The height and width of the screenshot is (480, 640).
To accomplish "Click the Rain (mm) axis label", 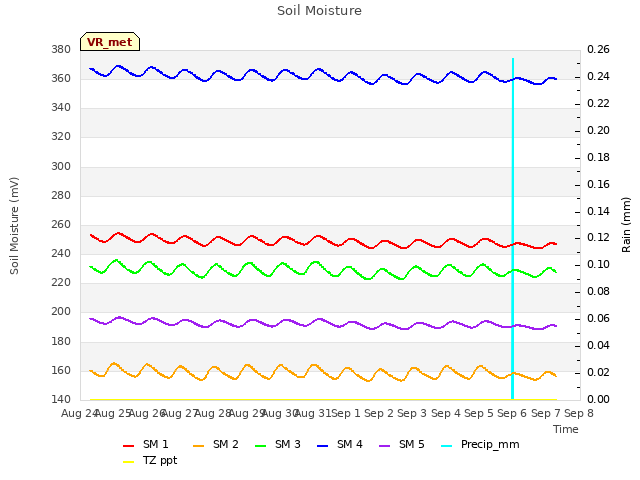I will click(626, 225).
